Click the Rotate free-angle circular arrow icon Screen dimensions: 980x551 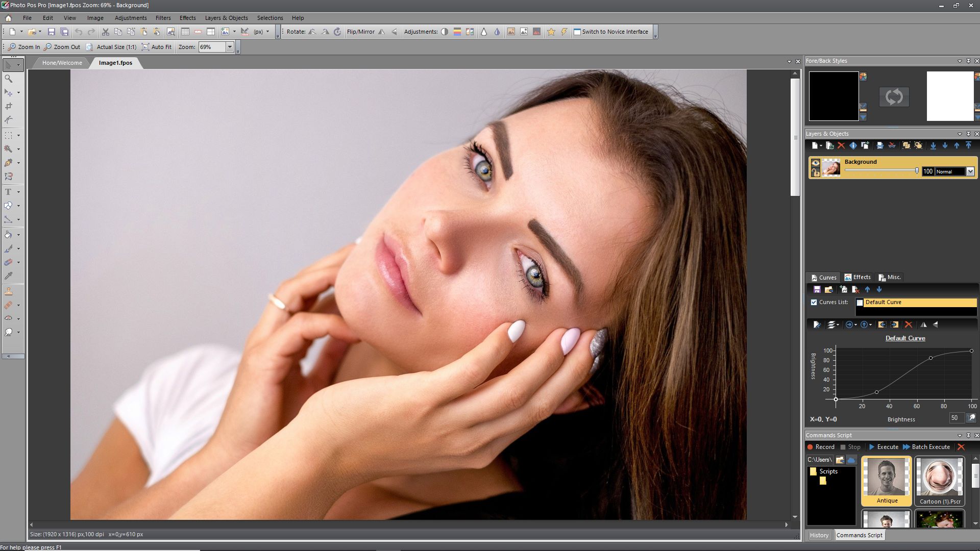click(x=337, y=32)
